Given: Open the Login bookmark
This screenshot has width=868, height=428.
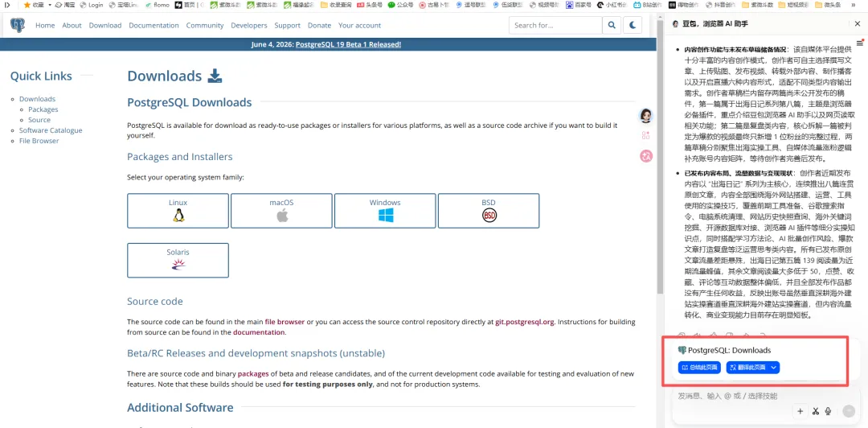Looking at the screenshot, I should tap(92, 5).
